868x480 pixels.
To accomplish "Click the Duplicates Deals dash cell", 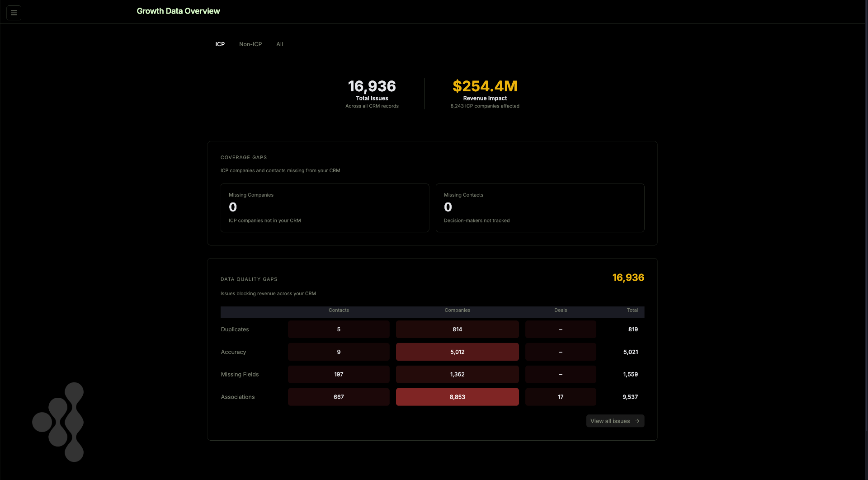I will (561, 329).
